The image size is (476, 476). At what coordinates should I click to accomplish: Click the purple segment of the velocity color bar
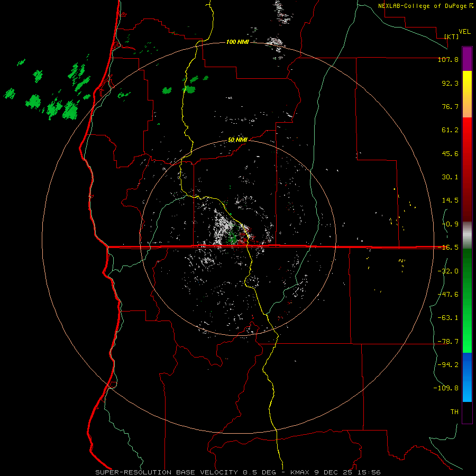click(467, 59)
